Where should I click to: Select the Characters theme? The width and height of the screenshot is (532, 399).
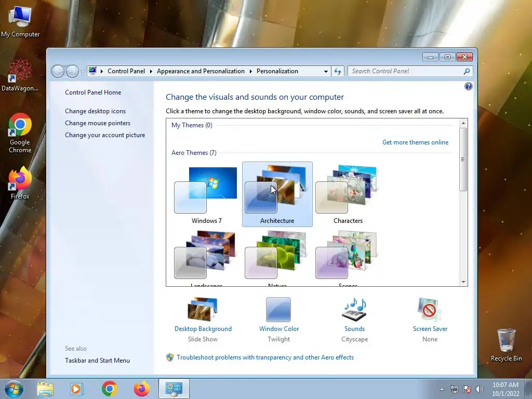(x=348, y=194)
